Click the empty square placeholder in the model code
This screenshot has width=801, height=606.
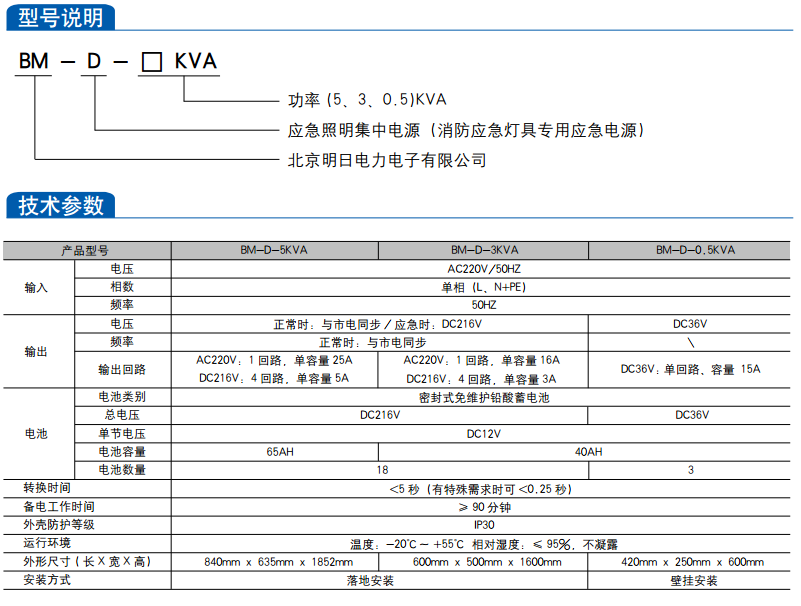(152, 62)
